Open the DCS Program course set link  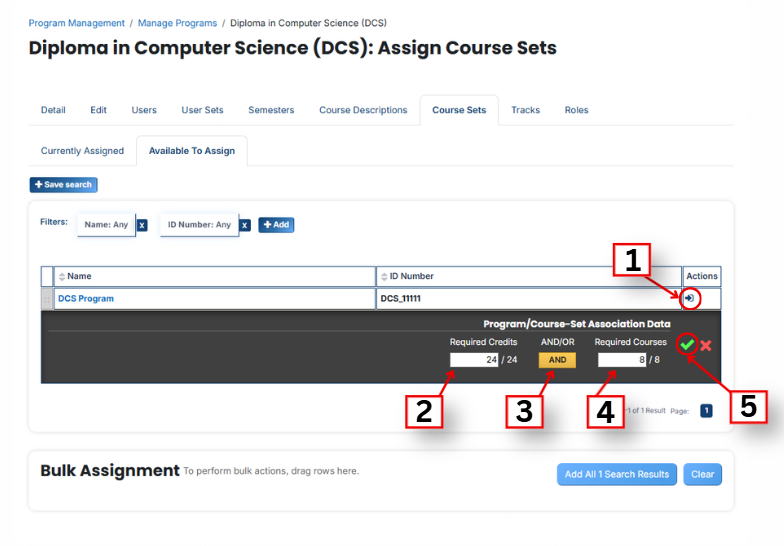click(x=86, y=298)
